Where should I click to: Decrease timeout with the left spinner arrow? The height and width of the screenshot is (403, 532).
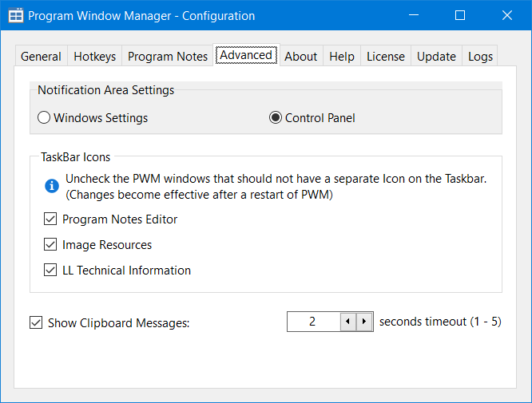click(347, 322)
